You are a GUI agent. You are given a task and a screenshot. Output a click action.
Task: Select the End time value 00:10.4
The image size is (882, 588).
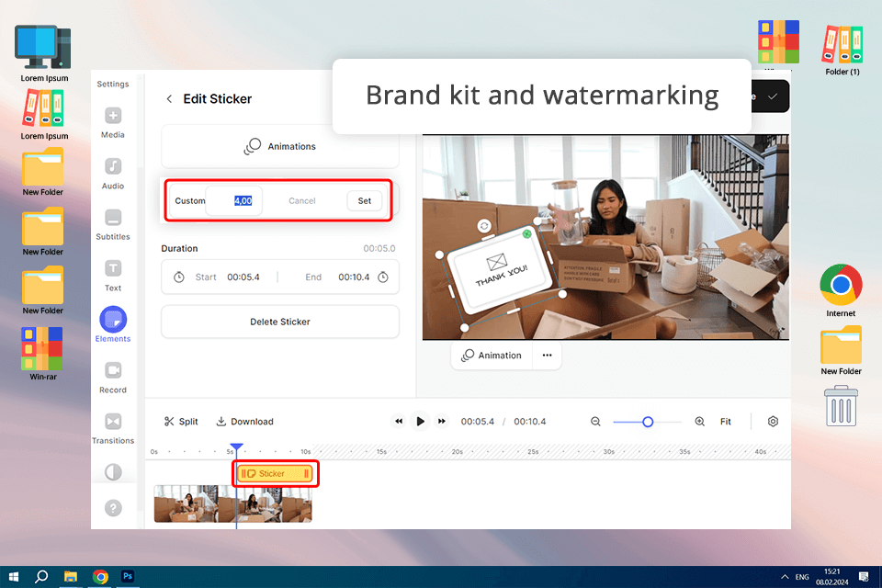tap(354, 277)
